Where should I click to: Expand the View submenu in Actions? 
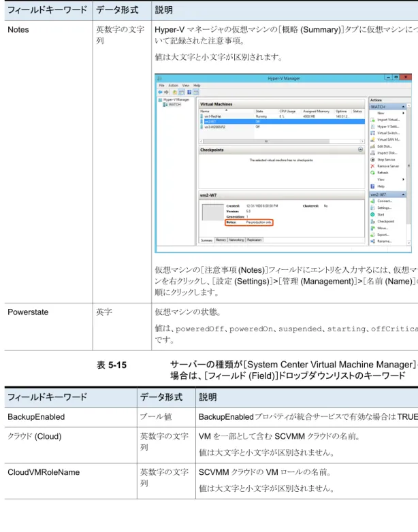click(x=387, y=180)
